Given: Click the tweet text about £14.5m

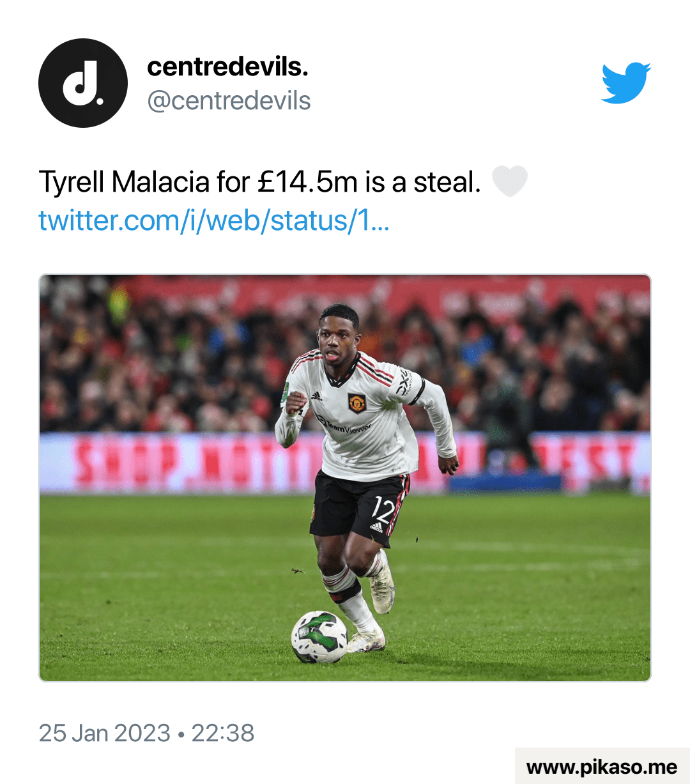Looking at the screenshot, I should coord(259,182).
